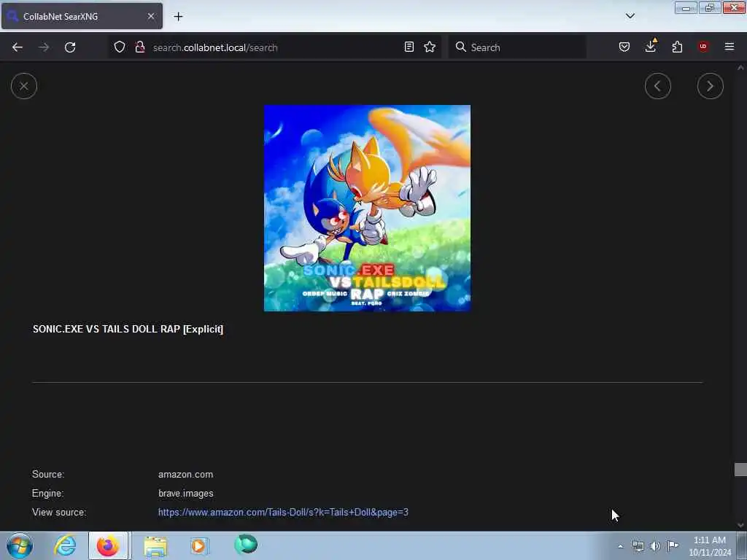This screenshot has width=747, height=560.
Task: Open the extensions puzzle icon
Action: 677,47
